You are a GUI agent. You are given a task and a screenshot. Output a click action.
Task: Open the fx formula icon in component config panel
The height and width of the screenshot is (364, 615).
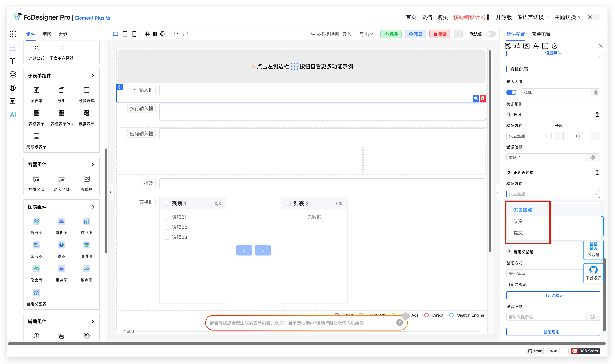point(526,46)
